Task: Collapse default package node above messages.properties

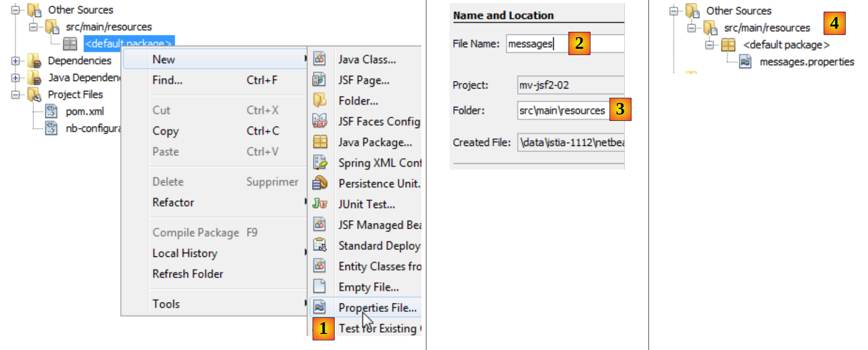Action: (x=709, y=45)
